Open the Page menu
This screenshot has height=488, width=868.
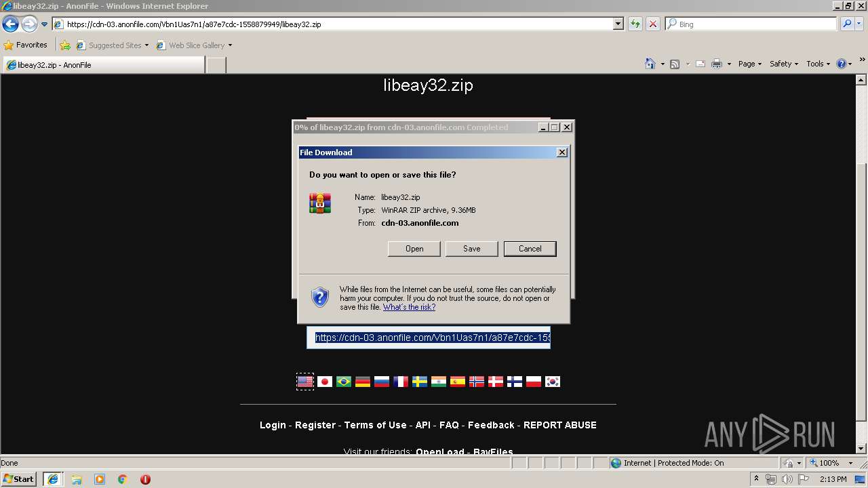[749, 64]
